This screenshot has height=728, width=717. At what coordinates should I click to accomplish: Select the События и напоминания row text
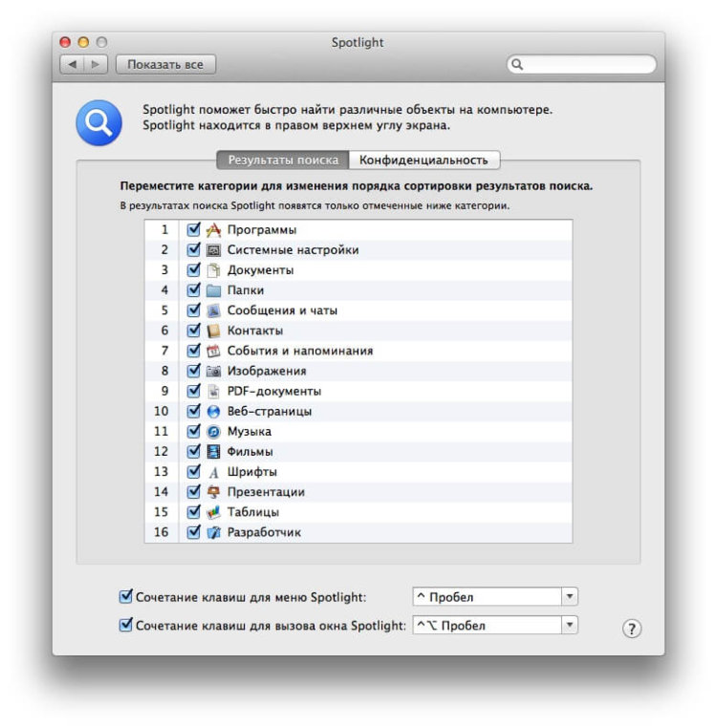[x=300, y=351]
